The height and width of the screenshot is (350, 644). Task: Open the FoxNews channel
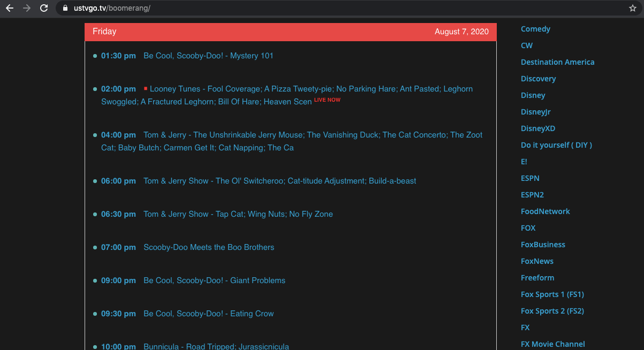537,261
